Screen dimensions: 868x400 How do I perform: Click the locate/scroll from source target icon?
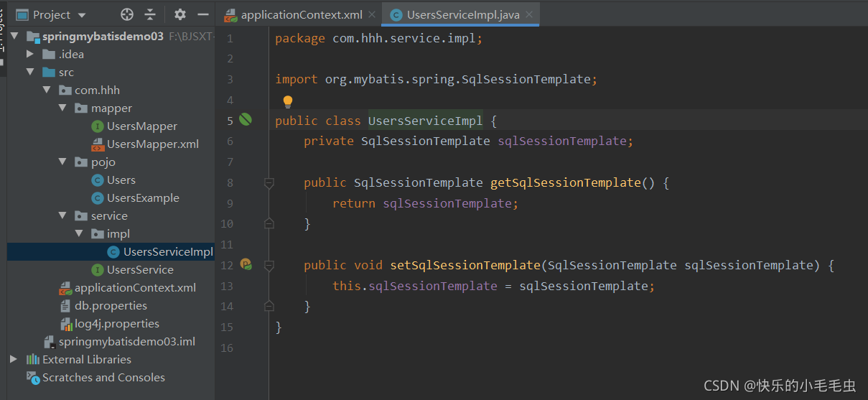tap(127, 14)
